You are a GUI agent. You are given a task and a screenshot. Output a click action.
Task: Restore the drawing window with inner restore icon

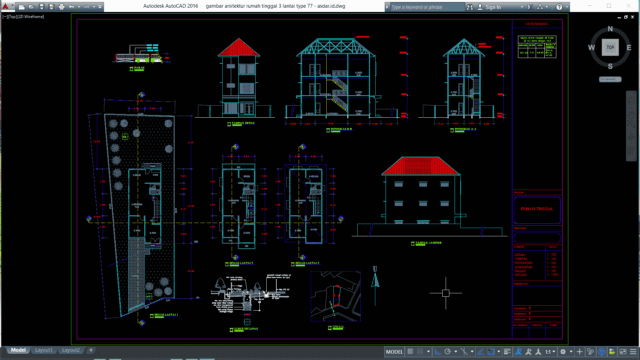click(x=626, y=17)
